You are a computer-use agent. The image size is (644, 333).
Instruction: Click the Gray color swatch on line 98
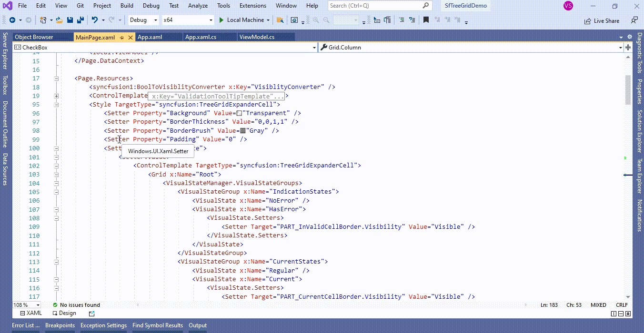point(243,131)
